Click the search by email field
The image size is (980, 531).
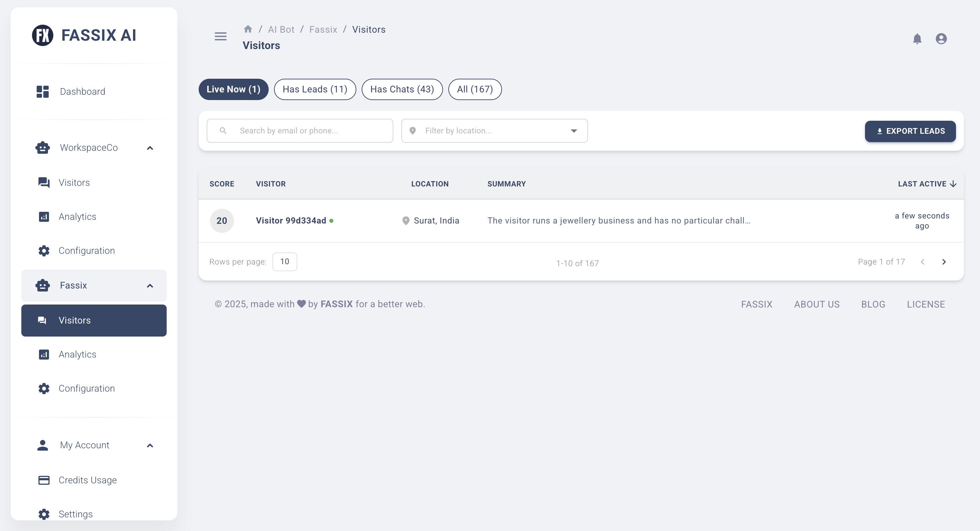pyautogui.click(x=300, y=130)
